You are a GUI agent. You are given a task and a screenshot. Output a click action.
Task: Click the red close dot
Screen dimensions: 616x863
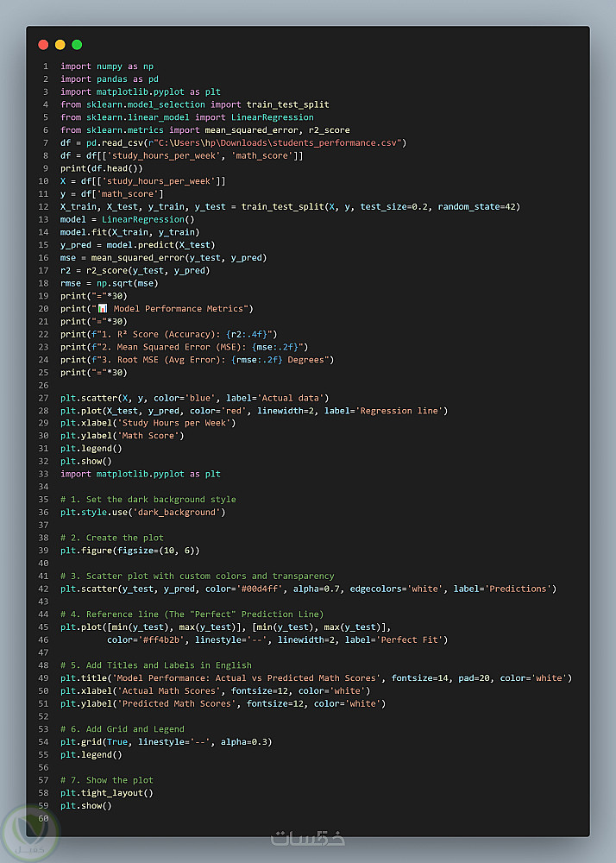pyautogui.click(x=43, y=44)
